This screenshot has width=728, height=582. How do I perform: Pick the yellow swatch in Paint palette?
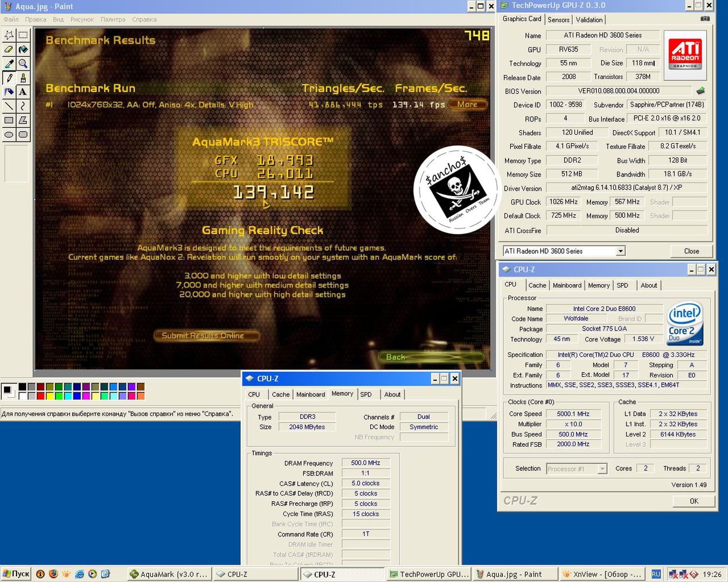pyautogui.click(x=49, y=395)
